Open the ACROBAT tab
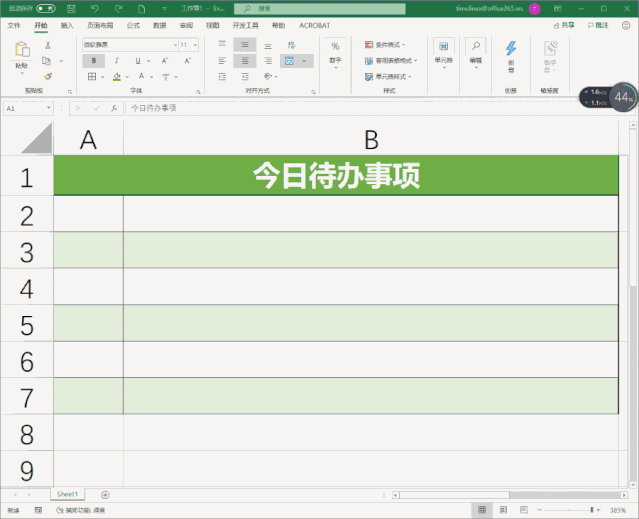The image size is (639, 519). [314, 25]
